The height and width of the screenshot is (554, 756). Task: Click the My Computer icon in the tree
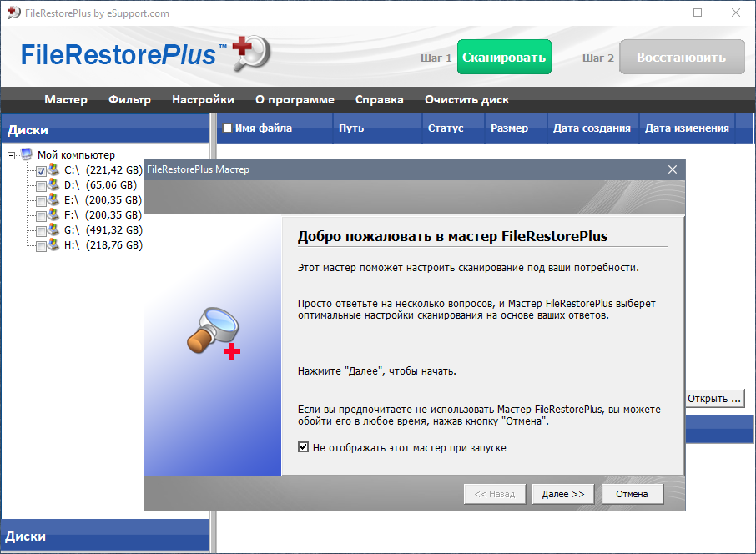pos(27,154)
